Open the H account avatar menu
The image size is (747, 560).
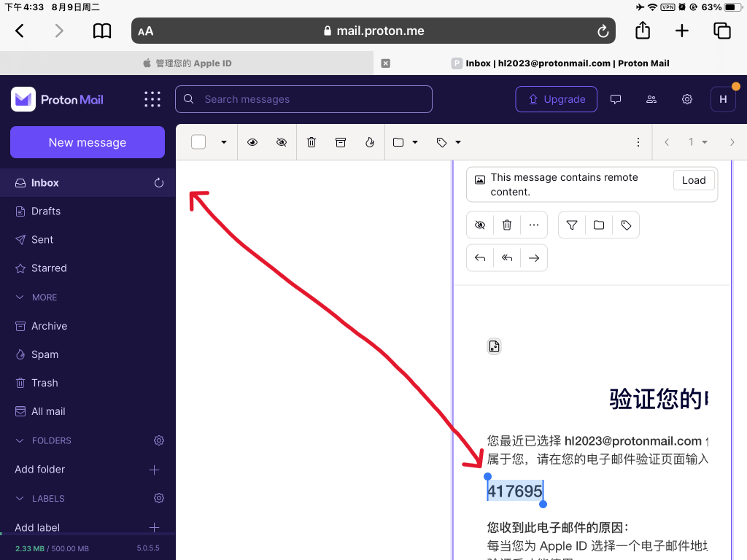click(723, 99)
